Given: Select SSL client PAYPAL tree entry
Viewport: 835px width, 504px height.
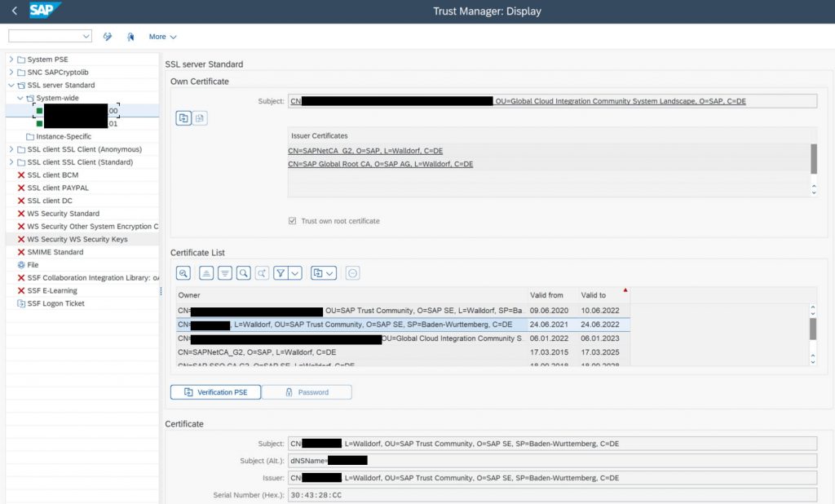Looking at the screenshot, I should coord(58,188).
